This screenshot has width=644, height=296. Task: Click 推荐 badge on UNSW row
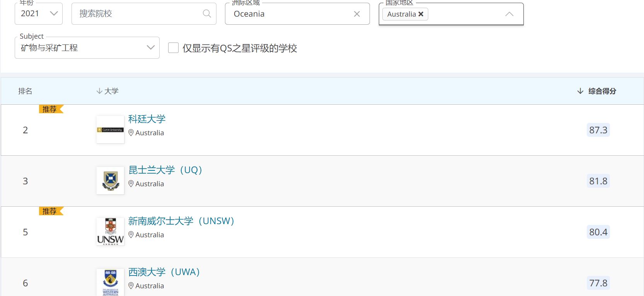coord(51,211)
